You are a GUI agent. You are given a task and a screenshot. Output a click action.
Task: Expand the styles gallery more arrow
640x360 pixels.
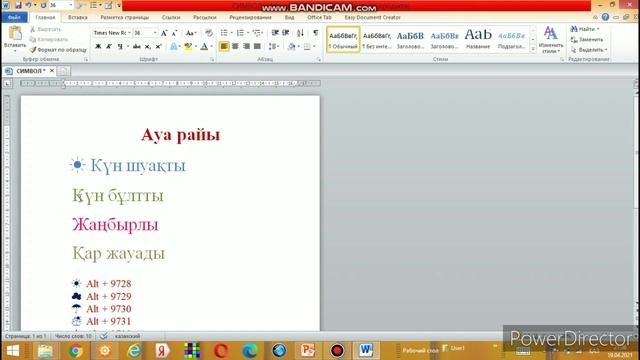click(x=533, y=49)
